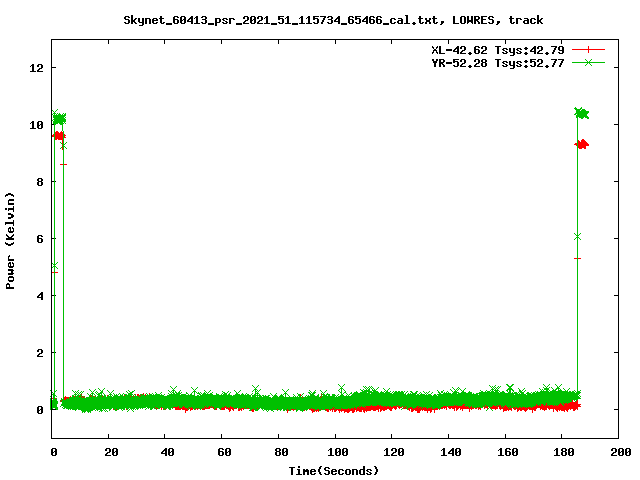The height and width of the screenshot is (480, 640).
Task: Click the 6 tick label on y-axis
Action: (x=40, y=239)
